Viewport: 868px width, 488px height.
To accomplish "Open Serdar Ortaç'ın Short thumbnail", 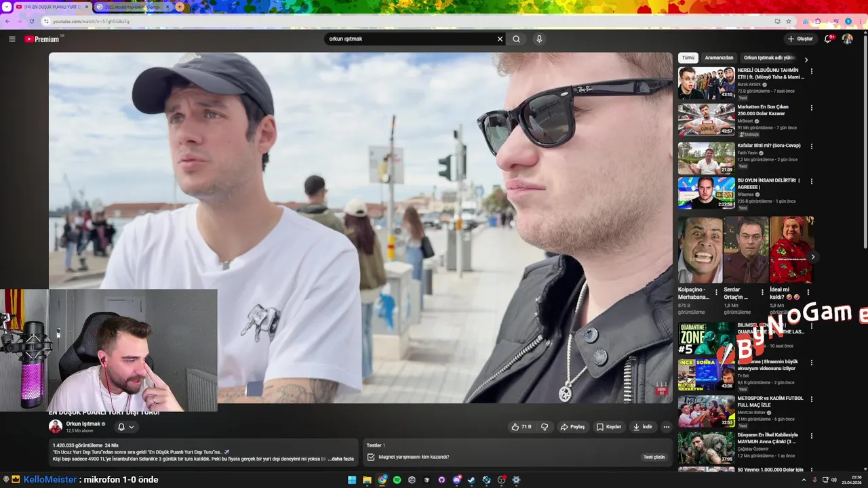I will pos(746,249).
